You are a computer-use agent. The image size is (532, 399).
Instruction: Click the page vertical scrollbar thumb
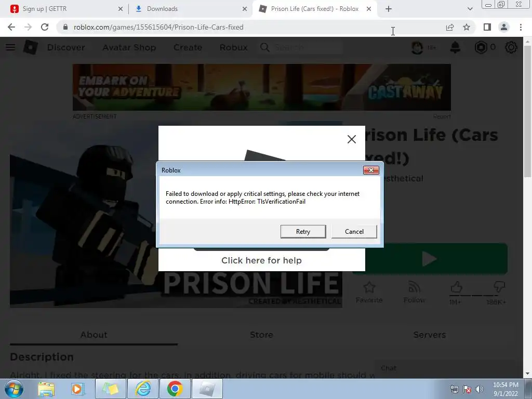[x=527, y=112]
